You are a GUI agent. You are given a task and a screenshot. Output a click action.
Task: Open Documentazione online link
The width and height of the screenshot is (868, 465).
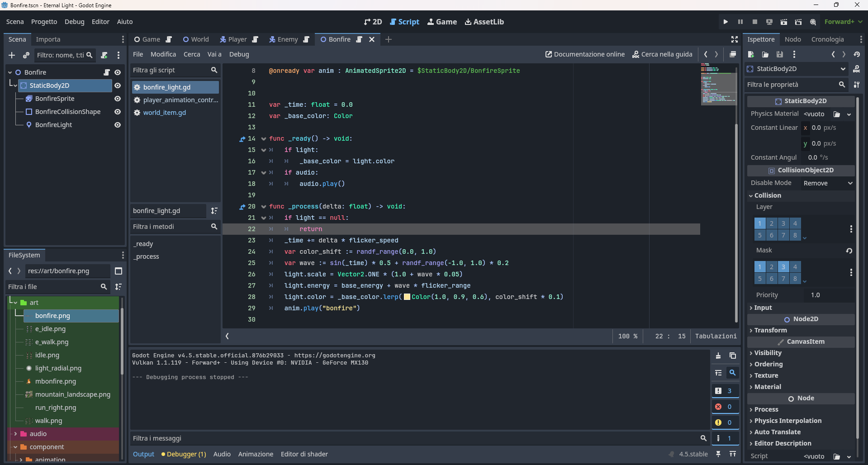585,54
